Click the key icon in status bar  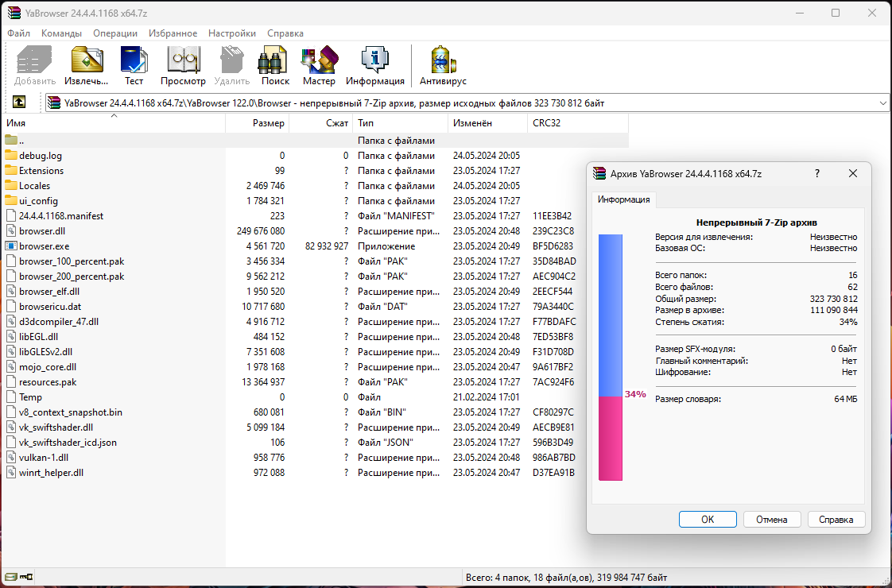(x=26, y=577)
